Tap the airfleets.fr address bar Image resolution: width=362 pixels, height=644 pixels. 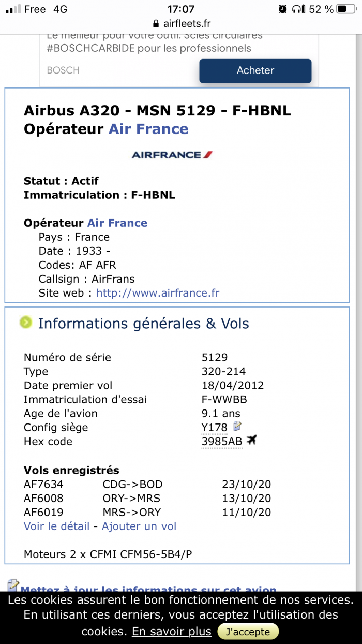point(182,24)
